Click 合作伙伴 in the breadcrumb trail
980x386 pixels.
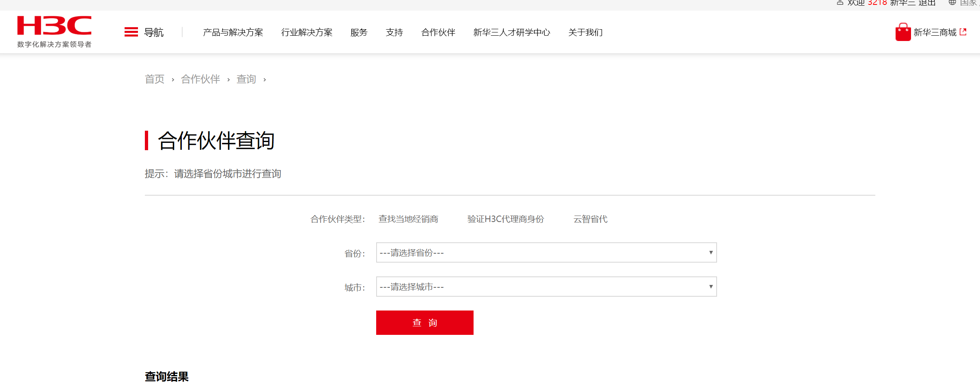pos(200,79)
